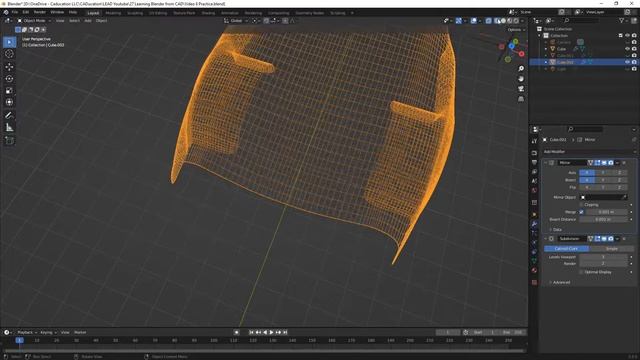
Task: Open the File menu
Action: click(15, 12)
